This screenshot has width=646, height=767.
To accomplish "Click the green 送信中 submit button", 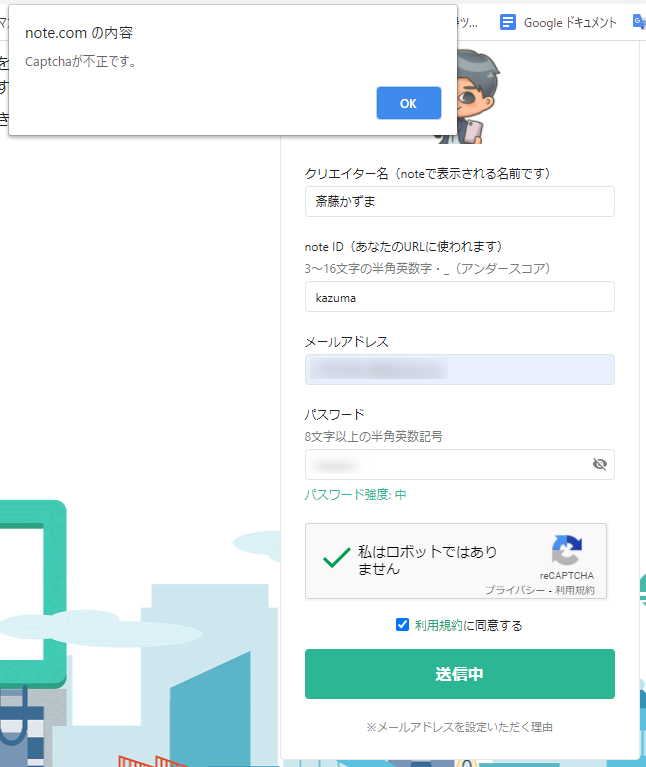I will coord(460,674).
